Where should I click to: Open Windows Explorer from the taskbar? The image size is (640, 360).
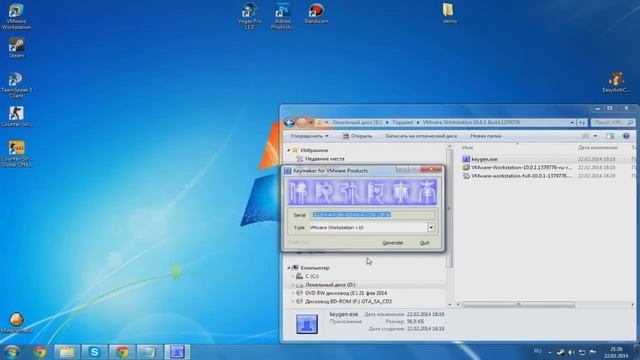click(67, 351)
